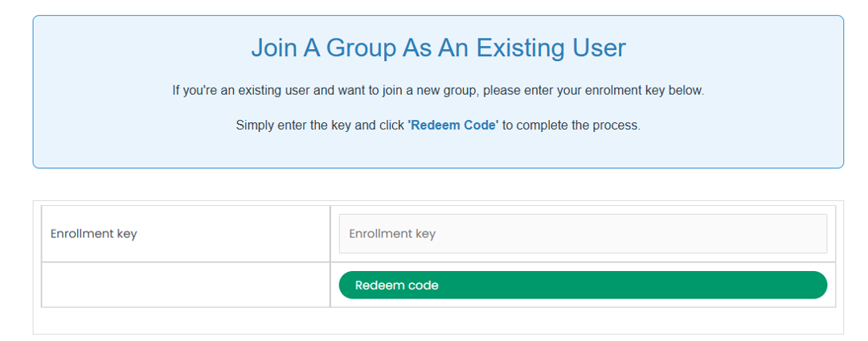Click the empty cell beside Redeem code

(186, 285)
